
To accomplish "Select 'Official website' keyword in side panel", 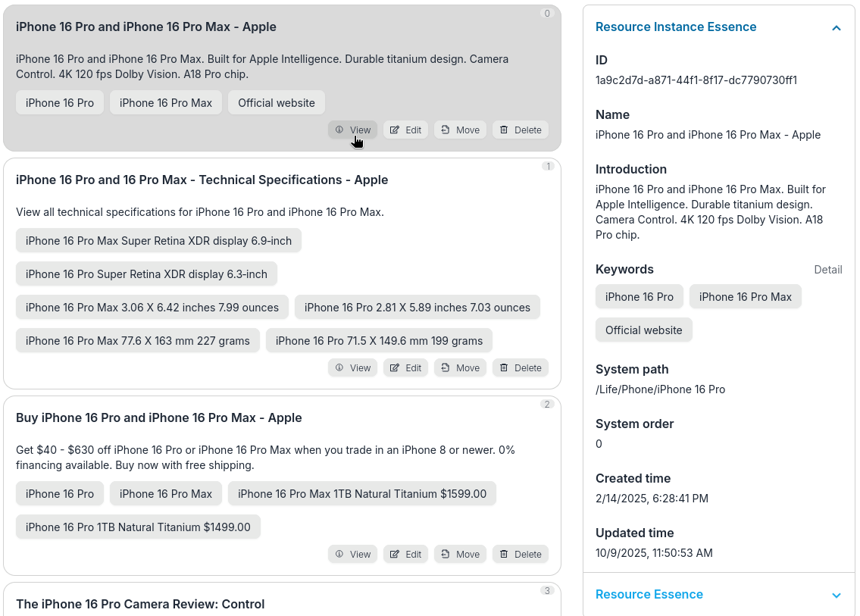I will pyautogui.click(x=643, y=330).
